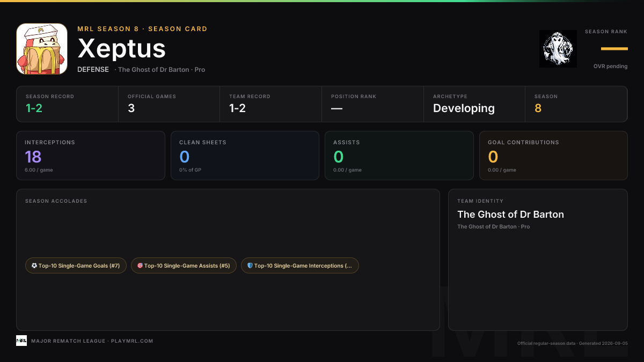Screen dimensions: 644x362
Task: Click the Clean Sheets stat label
Action: 203,143
